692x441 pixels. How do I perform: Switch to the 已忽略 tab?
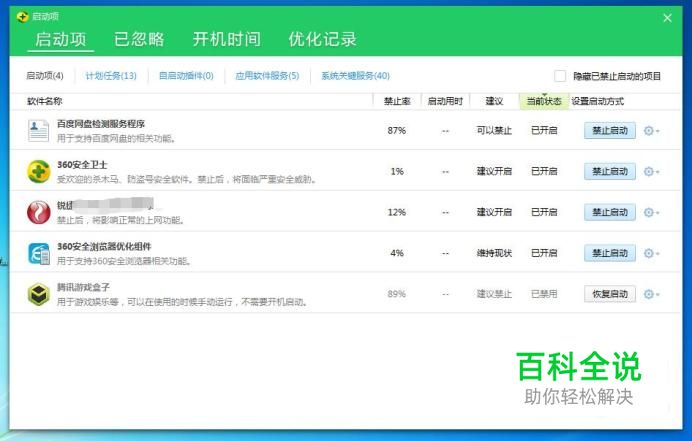point(139,39)
